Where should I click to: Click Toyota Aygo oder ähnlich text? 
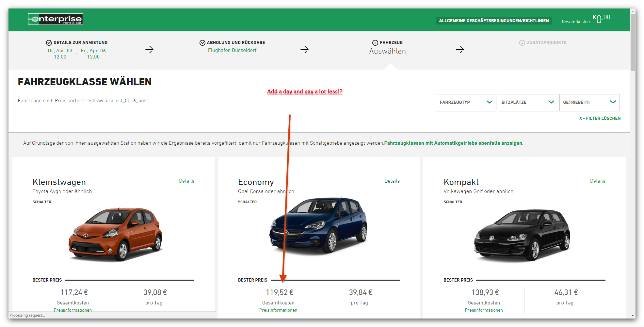click(x=62, y=191)
